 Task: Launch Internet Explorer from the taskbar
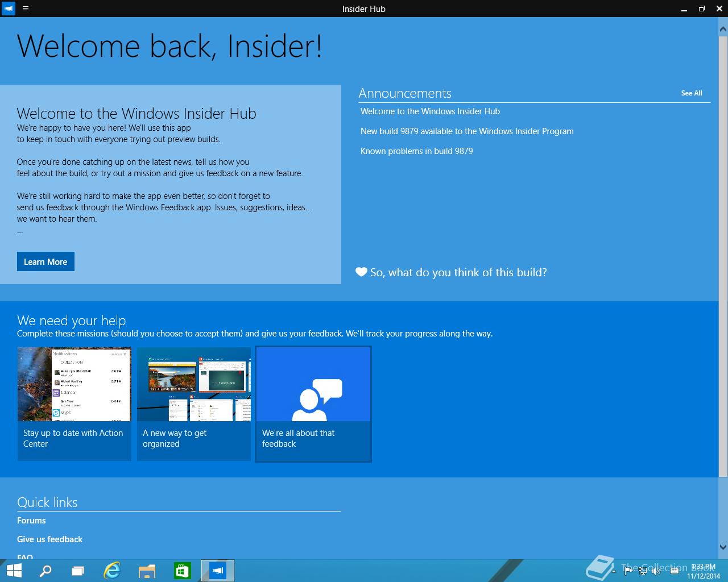(112, 571)
